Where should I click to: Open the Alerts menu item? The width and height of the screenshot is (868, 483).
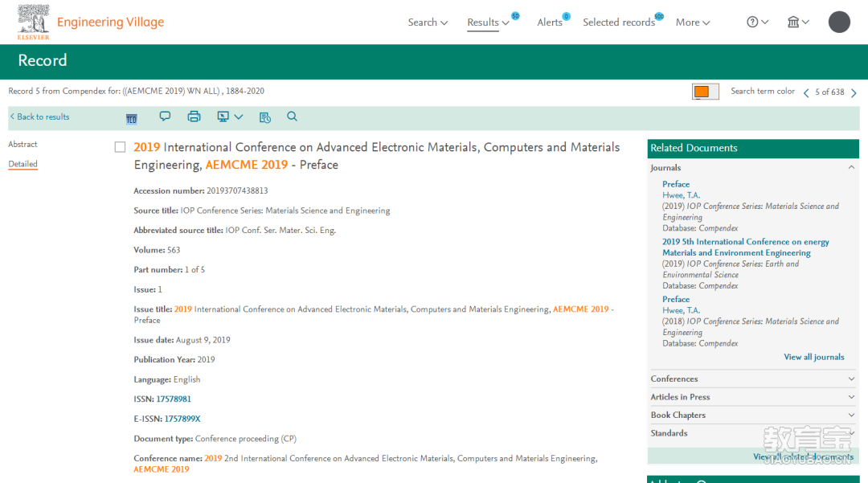point(550,23)
